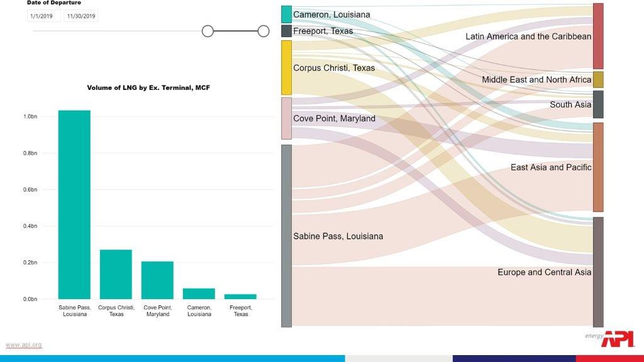Select the Cove Point, Maryland bar
The width and height of the screenshot is (644, 362).
click(157, 280)
